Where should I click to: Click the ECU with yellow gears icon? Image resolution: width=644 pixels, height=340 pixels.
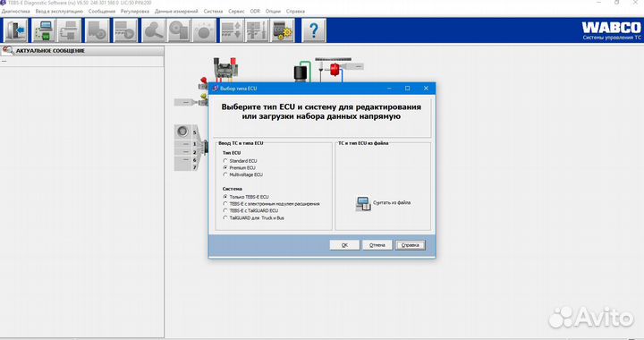point(282,30)
